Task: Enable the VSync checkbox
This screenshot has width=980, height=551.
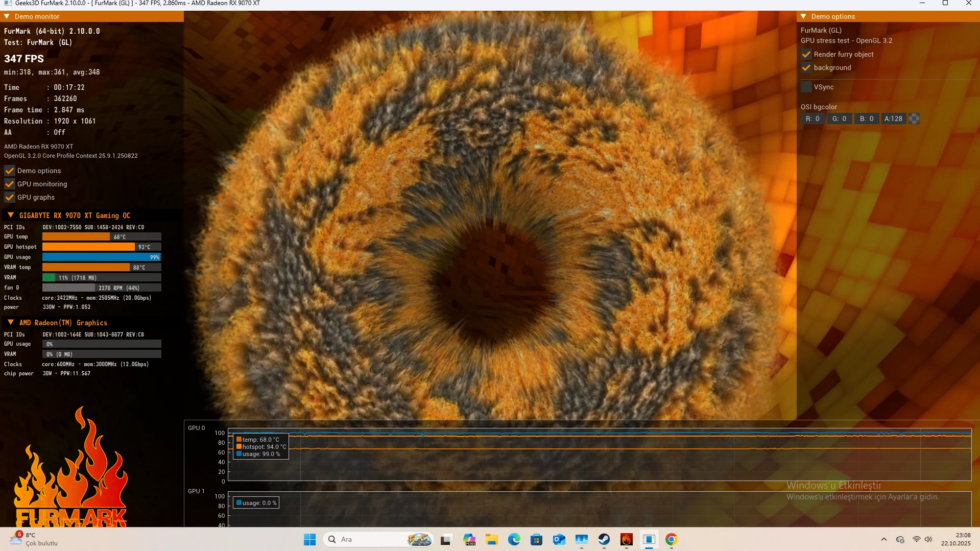Action: (x=806, y=87)
